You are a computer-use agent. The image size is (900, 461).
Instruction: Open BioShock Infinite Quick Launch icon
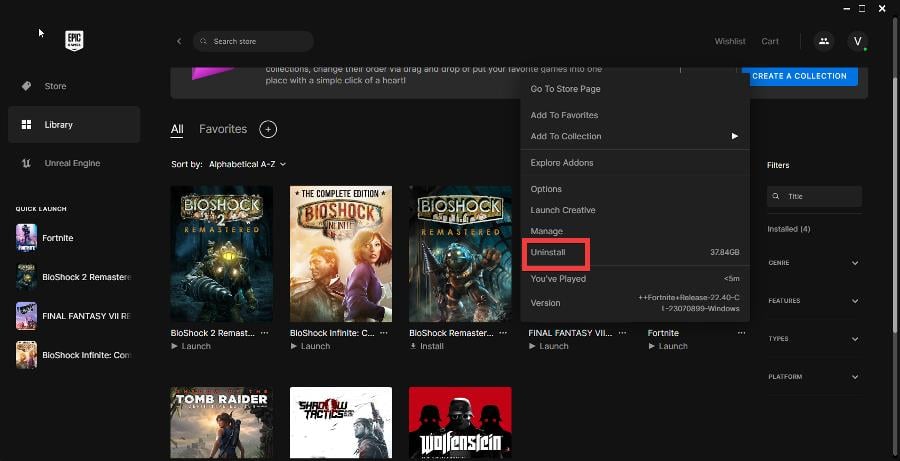click(x=26, y=355)
